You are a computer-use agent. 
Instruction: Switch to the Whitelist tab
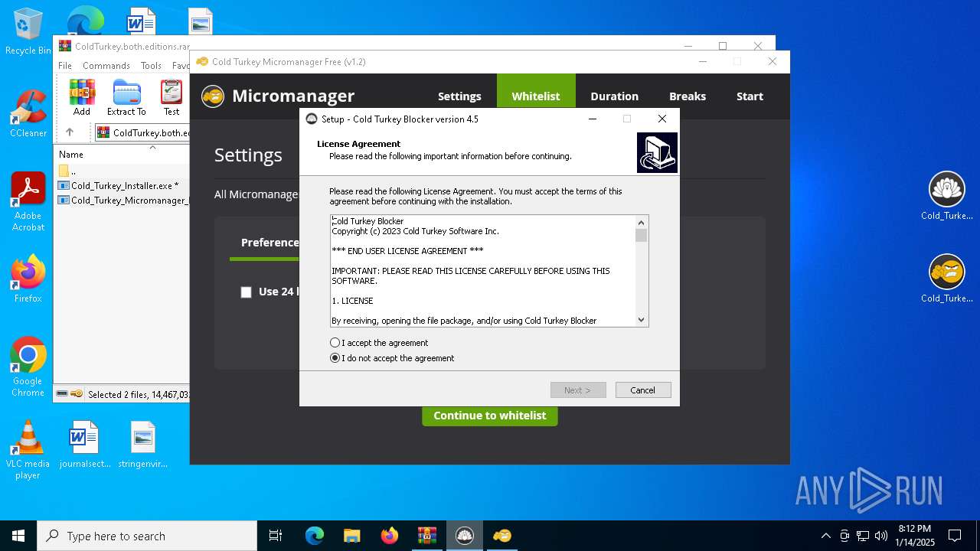click(x=536, y=96)
